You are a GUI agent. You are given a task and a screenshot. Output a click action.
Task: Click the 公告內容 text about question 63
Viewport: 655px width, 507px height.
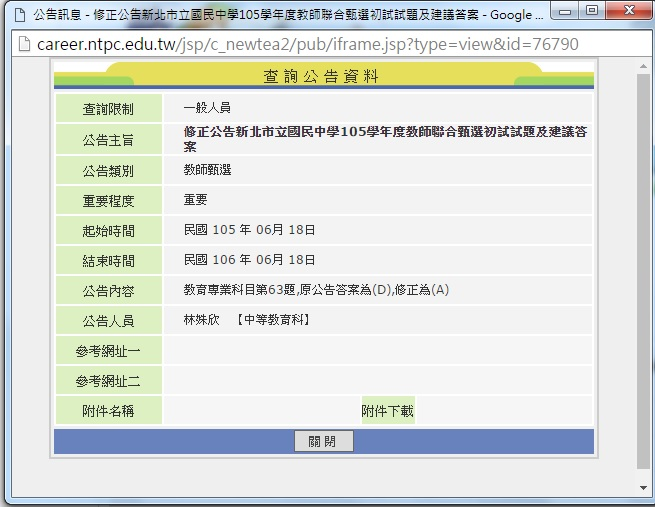[316, 290]
